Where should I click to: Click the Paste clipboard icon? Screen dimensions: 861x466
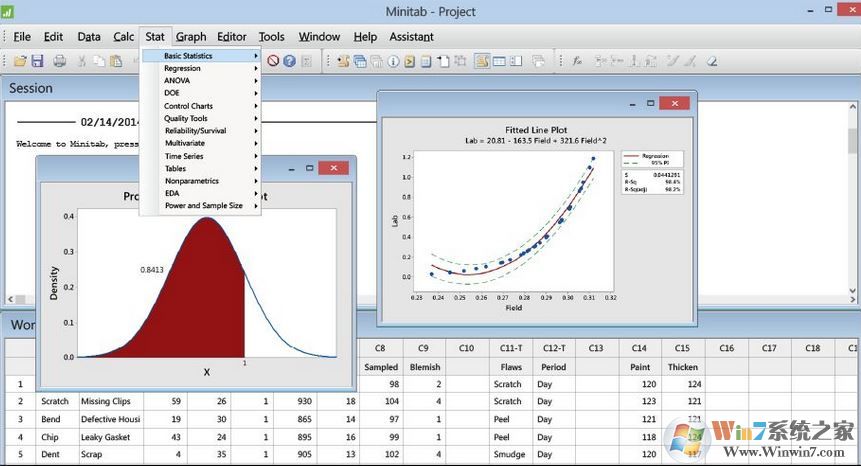(x=116, y=61)
